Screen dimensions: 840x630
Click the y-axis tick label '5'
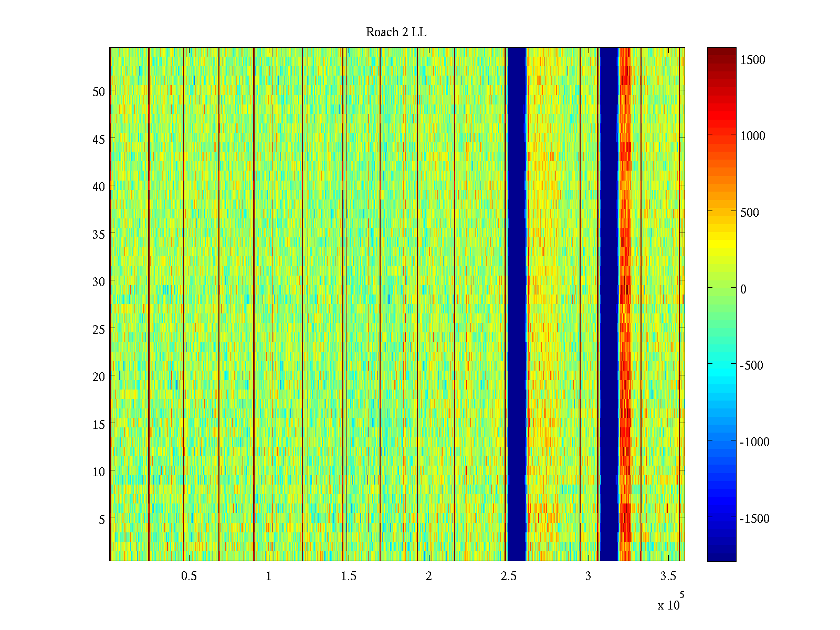101,519
